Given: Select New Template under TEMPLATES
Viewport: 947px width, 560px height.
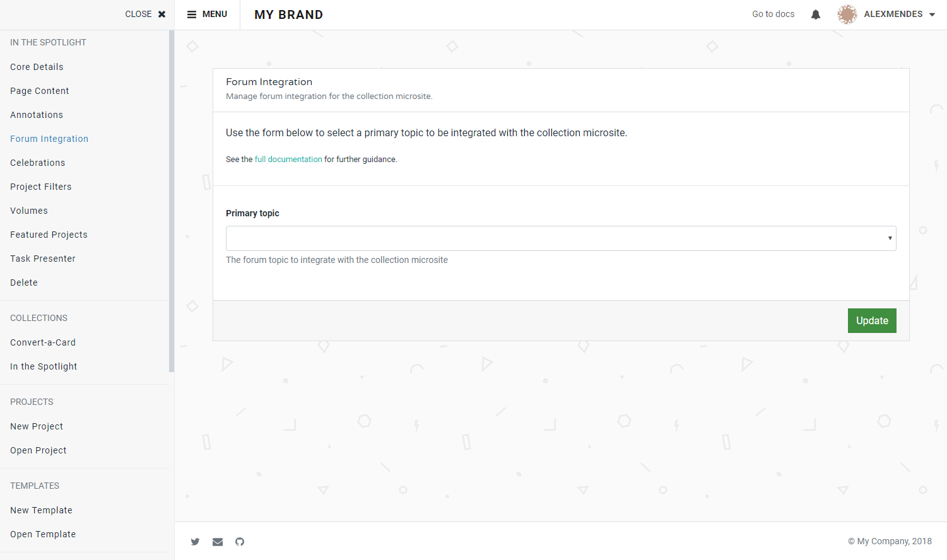Looking at the screenshot, I should tap(41, 510).
